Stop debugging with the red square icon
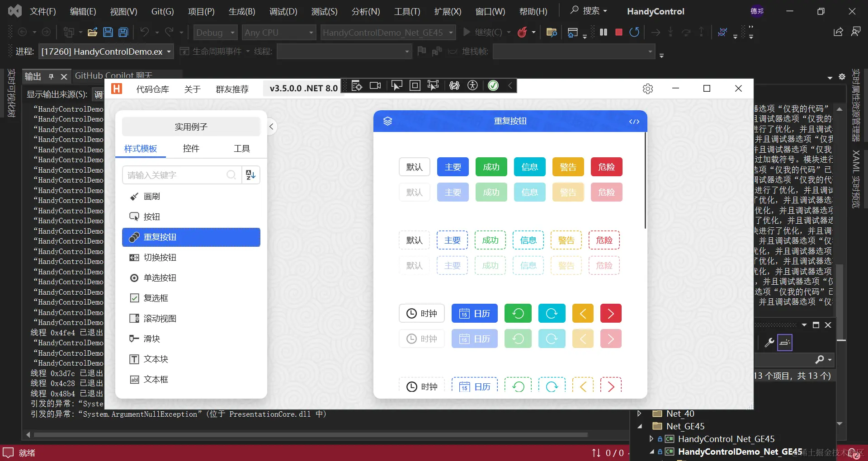The width and height of the screenshot is (868, 461). (619, 32)
